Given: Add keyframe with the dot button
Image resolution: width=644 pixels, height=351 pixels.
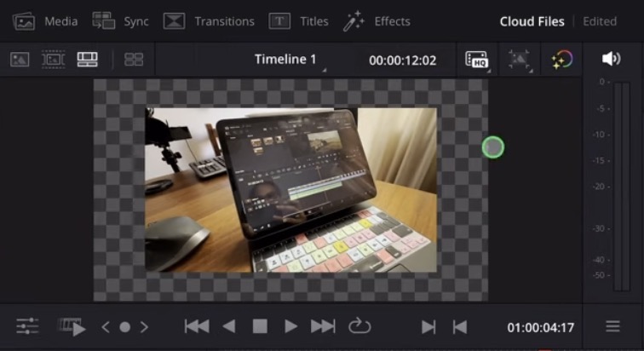Looking at the screenshot, I should tap(125, 327).
